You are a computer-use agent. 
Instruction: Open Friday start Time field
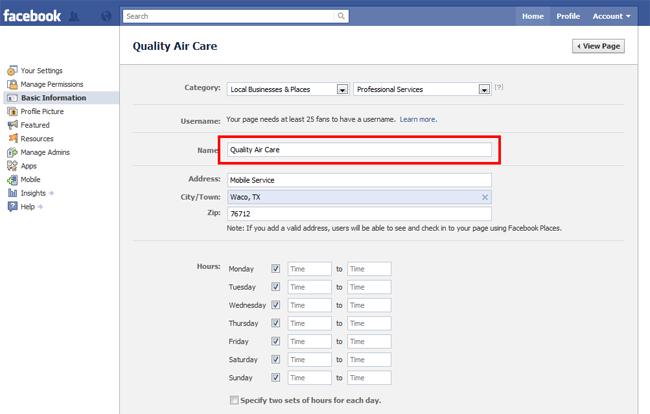[310, 341]
